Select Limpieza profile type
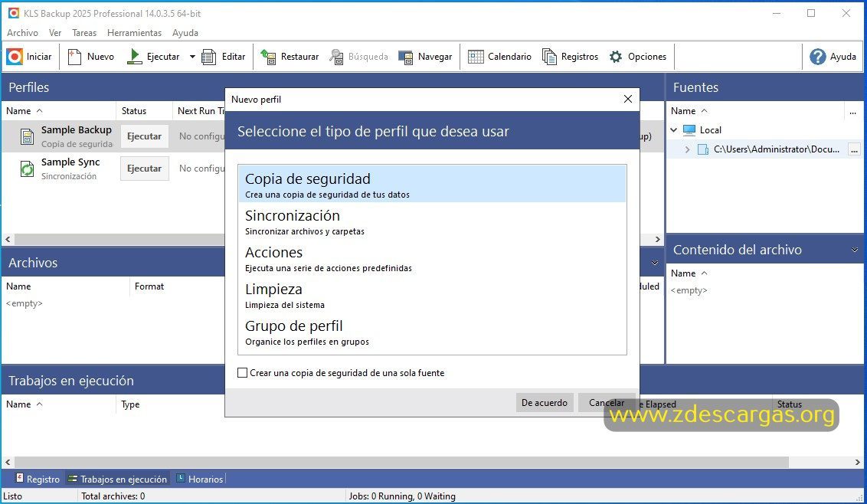The height and width of the screenshot is (504, 867). (433, 295)
